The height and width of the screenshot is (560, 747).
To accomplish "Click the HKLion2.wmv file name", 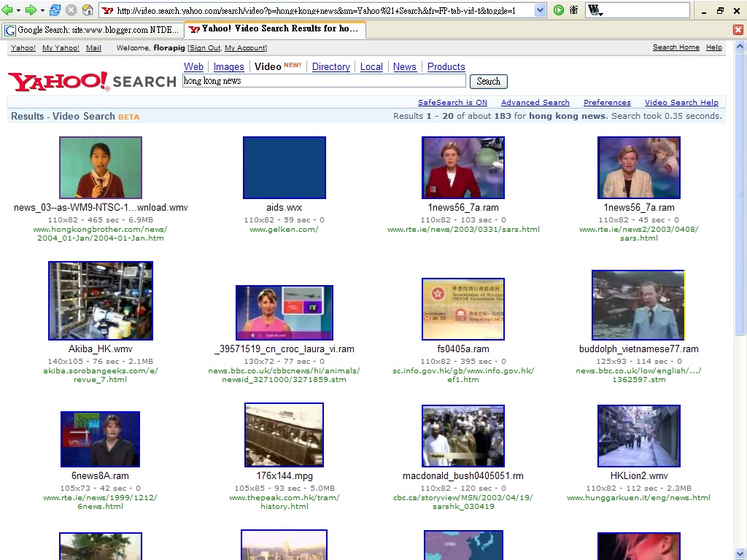I will tap(639, 475).
